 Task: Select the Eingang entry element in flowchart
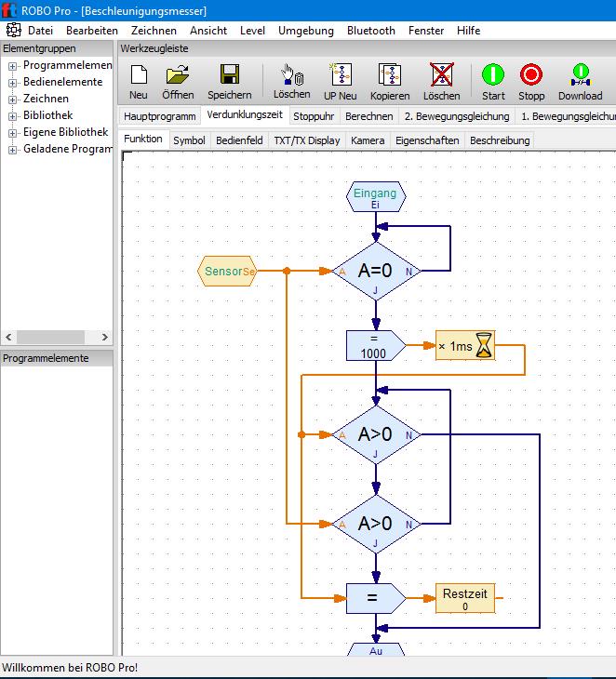(x=376, y=196)
